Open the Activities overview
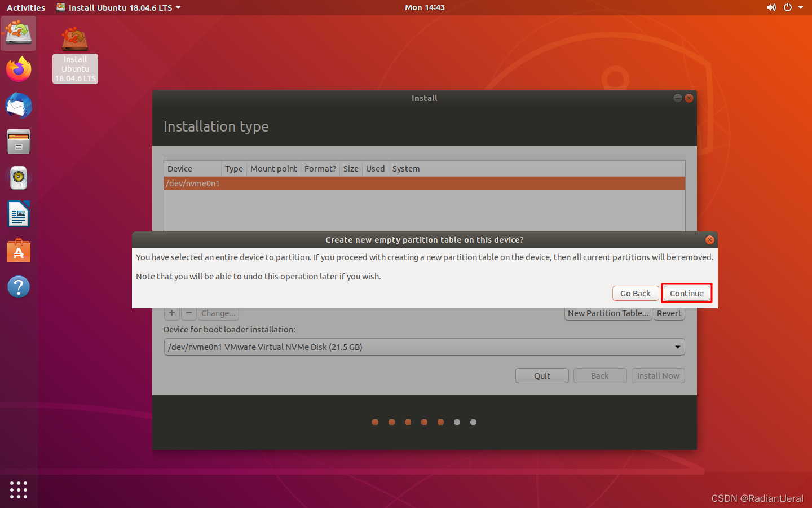 click(x=26, y=7)
